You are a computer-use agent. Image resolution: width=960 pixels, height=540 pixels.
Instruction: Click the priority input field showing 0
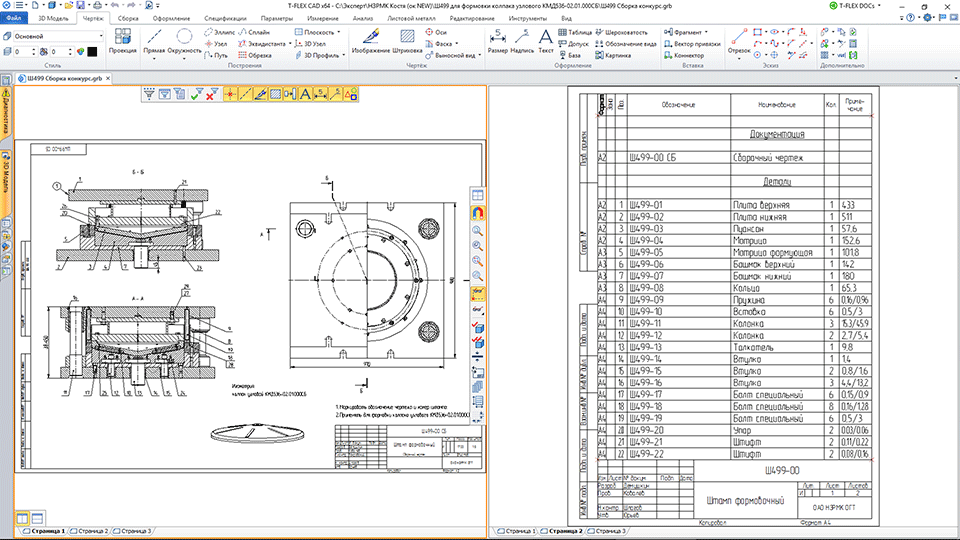pos(61,52)
